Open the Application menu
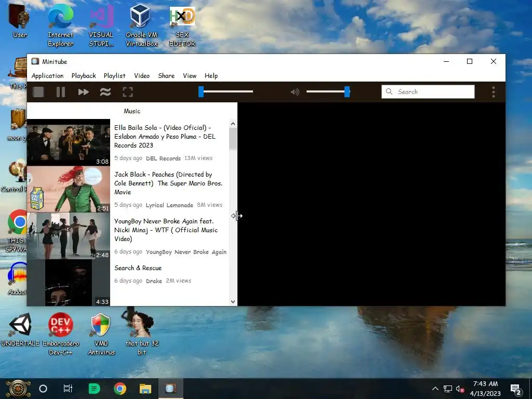The width and height of the screenshot is (532, 399). (x=47, y=76)
